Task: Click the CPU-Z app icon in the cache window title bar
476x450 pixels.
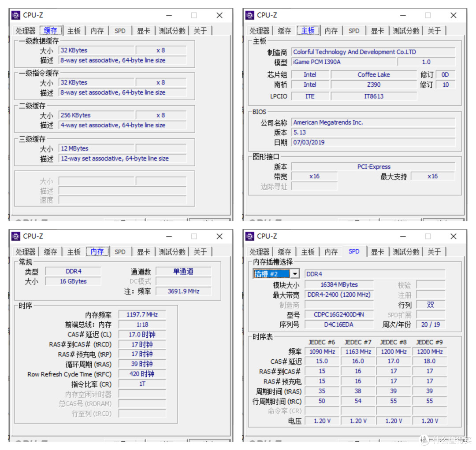Action: coord(16,15)
